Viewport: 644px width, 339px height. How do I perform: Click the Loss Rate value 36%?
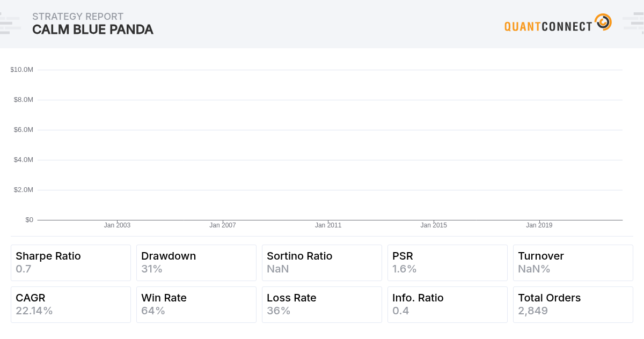tap(279, 311)
